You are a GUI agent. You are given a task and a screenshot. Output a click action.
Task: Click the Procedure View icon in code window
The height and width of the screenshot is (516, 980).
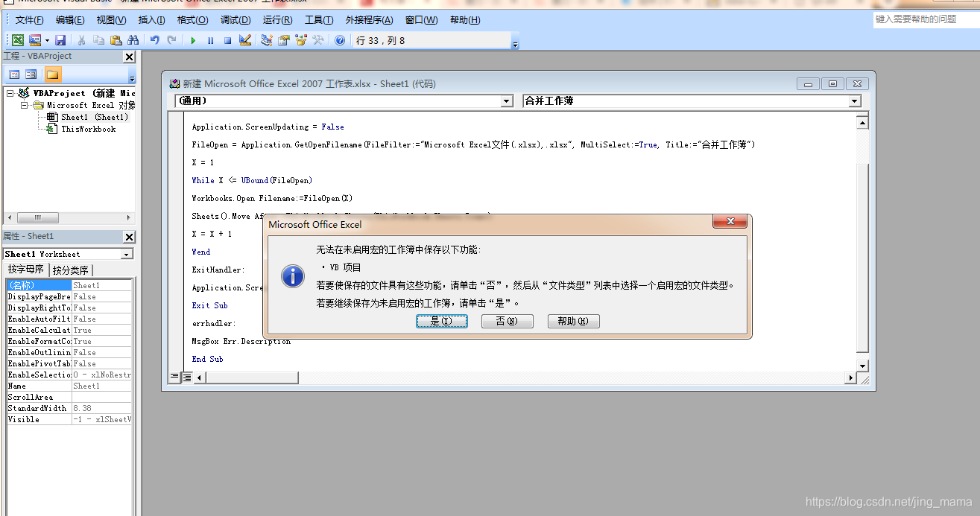coord(174,378)
